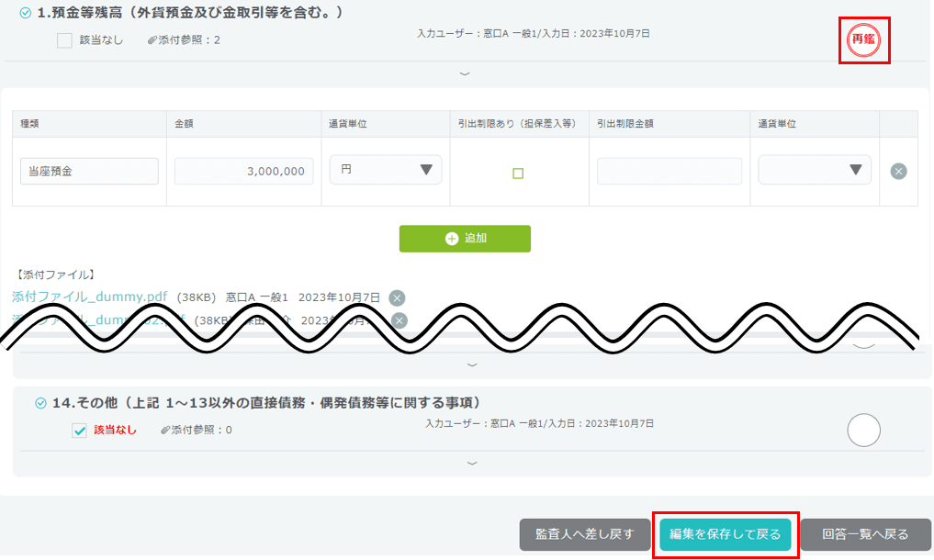Expand section 14 using the chevron below it

[472, 464]
